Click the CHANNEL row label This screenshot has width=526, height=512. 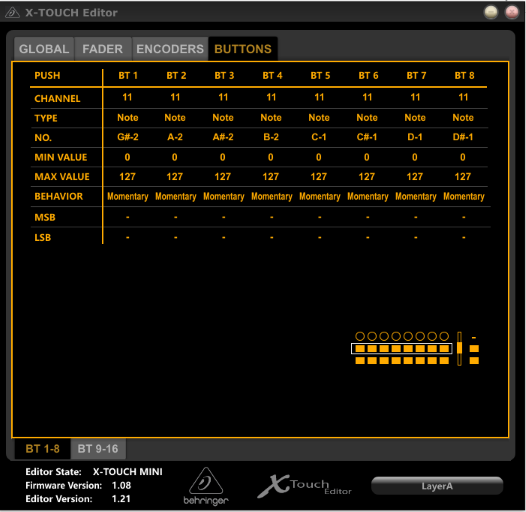57,99
